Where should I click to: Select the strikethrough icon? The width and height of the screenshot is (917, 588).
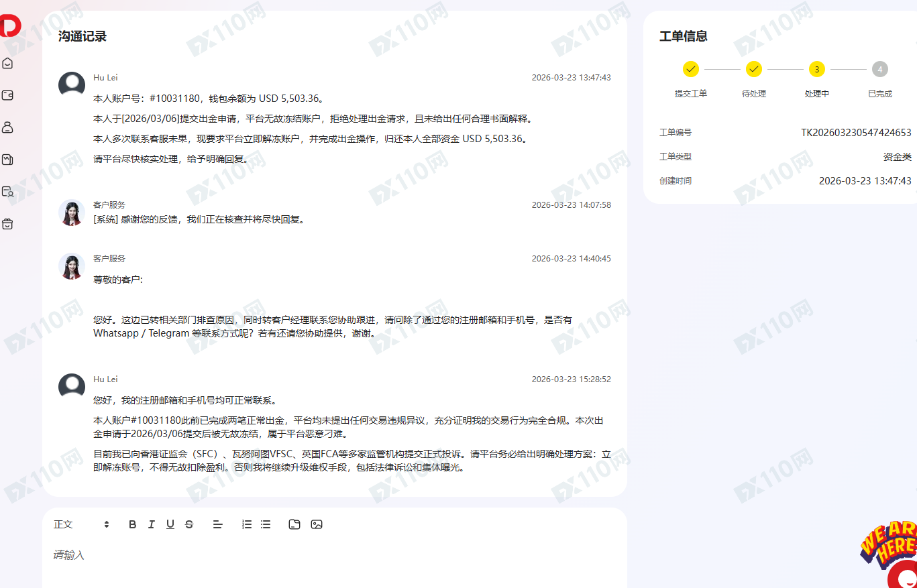tap(190, 524)
